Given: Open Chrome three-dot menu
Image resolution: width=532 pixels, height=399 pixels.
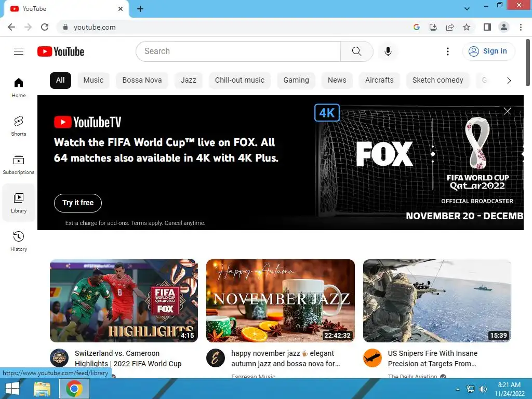Looking at the screenshot, I should pos(521,27).
